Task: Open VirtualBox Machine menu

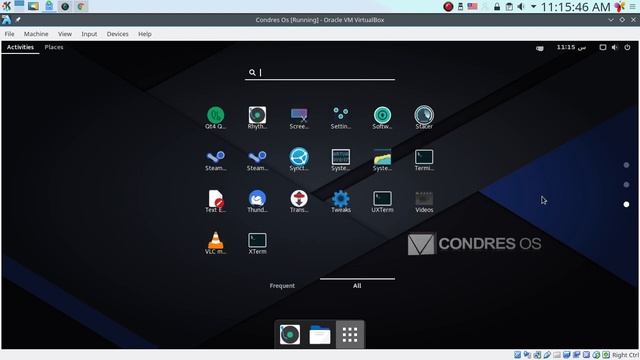Action: (x=36, y=34)
